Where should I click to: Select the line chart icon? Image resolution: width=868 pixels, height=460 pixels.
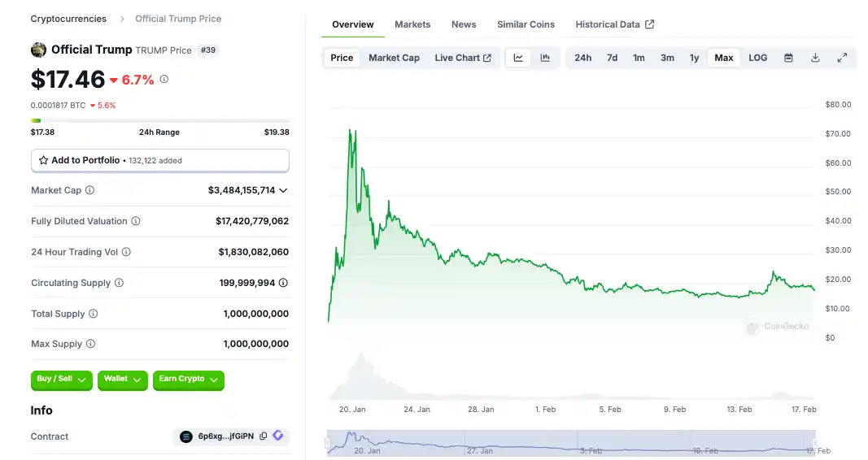click(x=518, y=58)
